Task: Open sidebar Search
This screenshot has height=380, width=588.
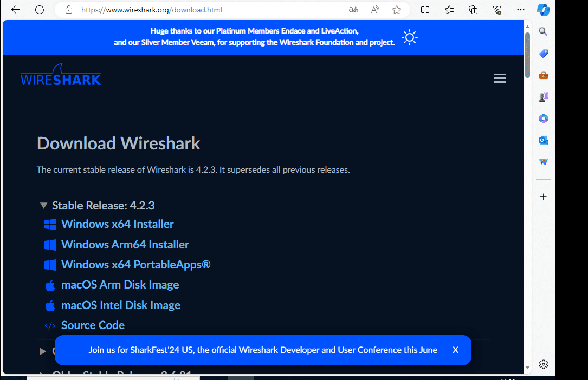Action: click(544, 31)
